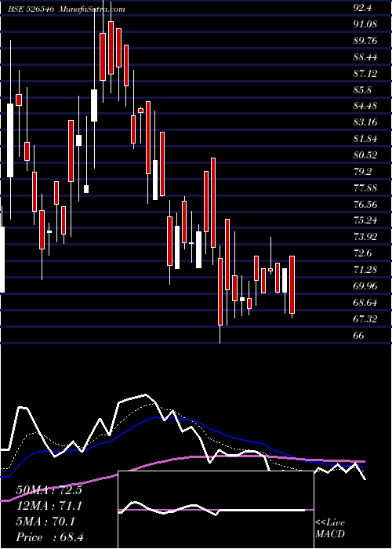392x549 pixels.
Task: Click the 5MA : 70.1 legend entry
Action: coord(45,522)
